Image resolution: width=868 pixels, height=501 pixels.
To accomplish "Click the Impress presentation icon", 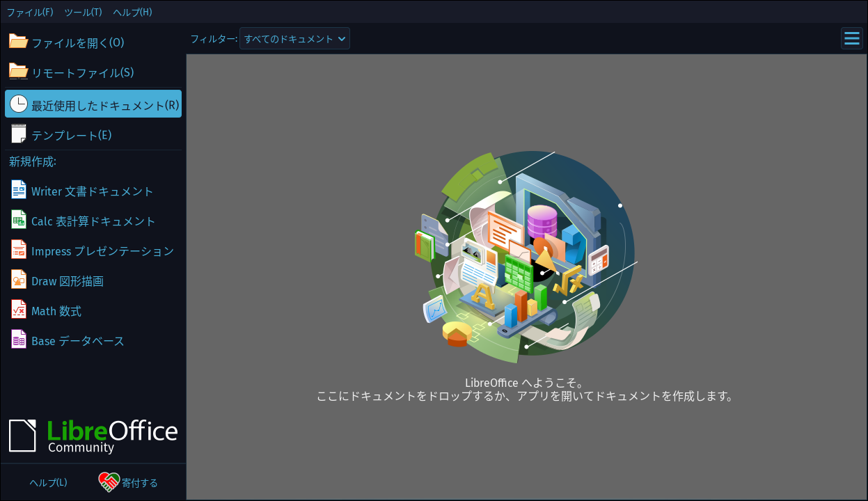I will [19, 250].
